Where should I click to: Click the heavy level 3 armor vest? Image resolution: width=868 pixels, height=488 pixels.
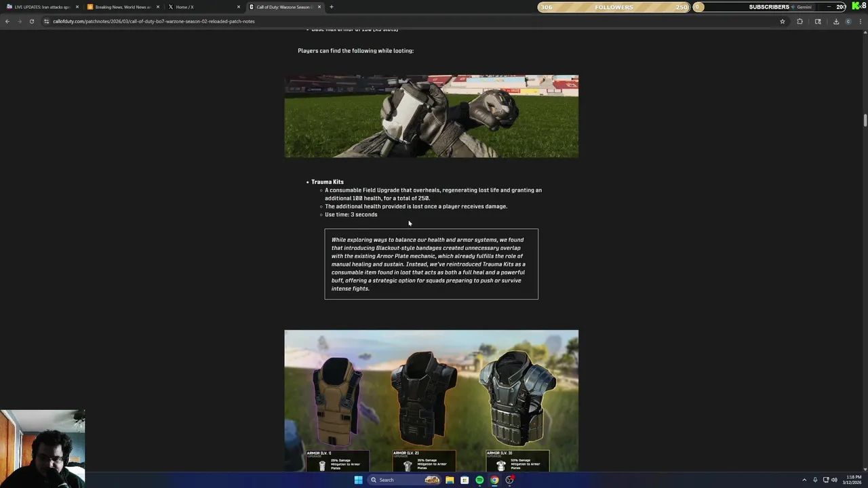(x=517, y=397)
